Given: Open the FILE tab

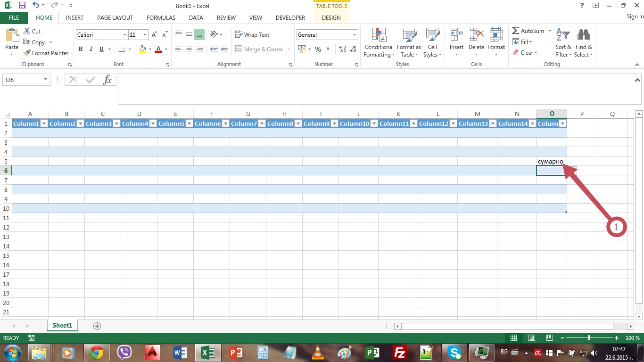Looking at the screenshot, I should 14,18.
